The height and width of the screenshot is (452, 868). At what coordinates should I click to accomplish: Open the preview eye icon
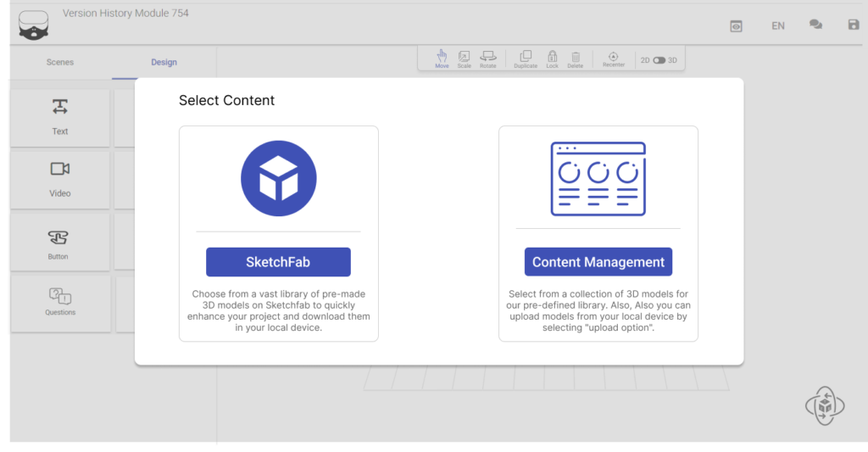point(736,26)
